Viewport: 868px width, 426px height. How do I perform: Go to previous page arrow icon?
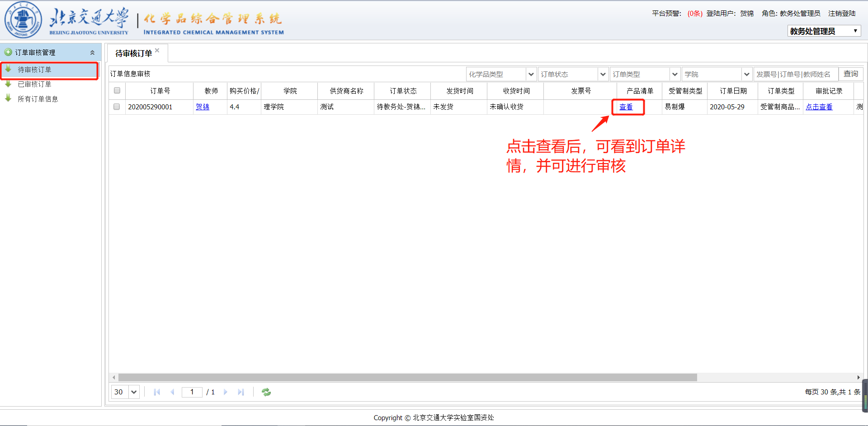tap(172, 392)
